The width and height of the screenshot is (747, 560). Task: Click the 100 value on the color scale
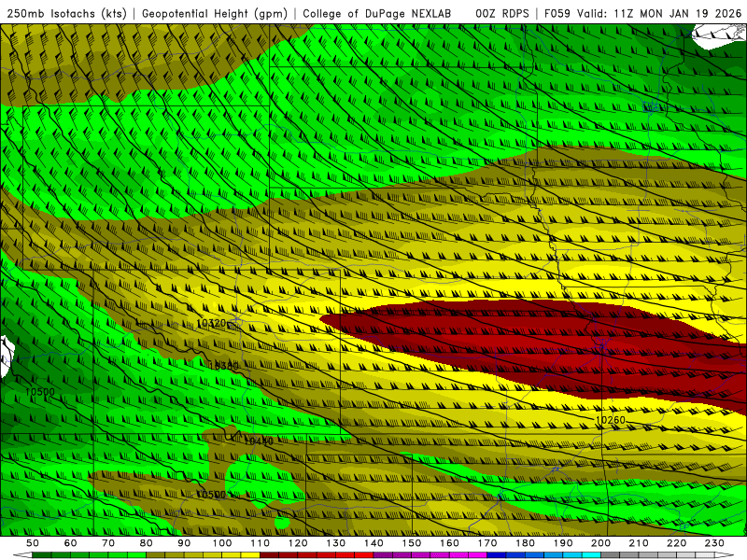222,543
